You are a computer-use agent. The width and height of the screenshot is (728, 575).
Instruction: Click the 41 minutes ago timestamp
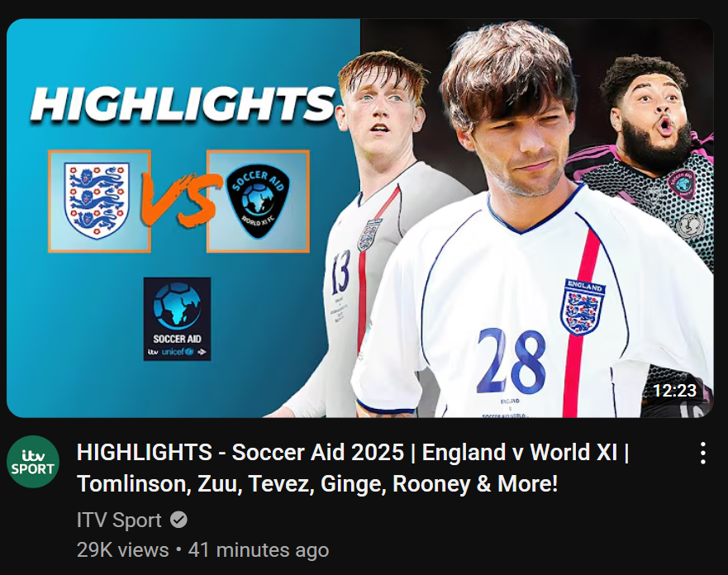(x=259, y=550)
